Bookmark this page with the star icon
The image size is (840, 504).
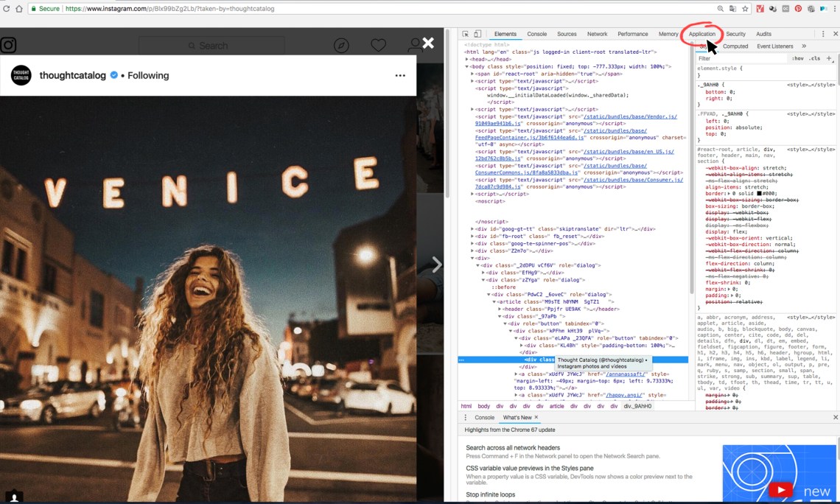click(745, 9)
